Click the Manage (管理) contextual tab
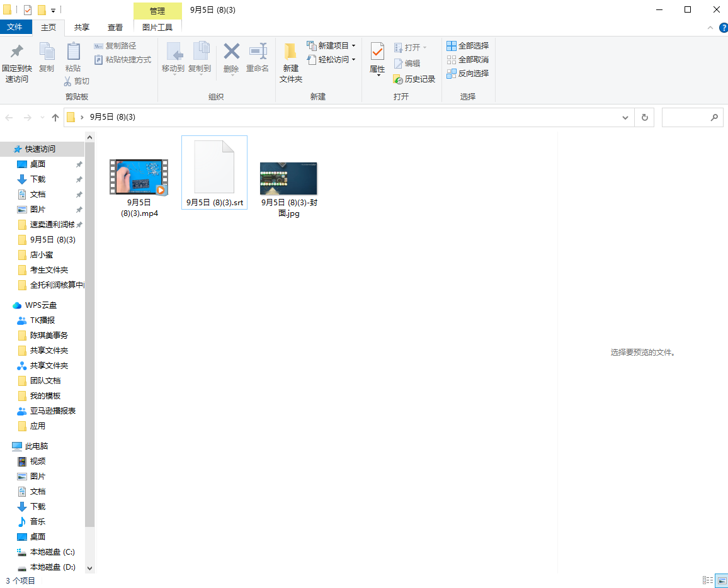Screen dimensions: 728x588 [157, 11]
